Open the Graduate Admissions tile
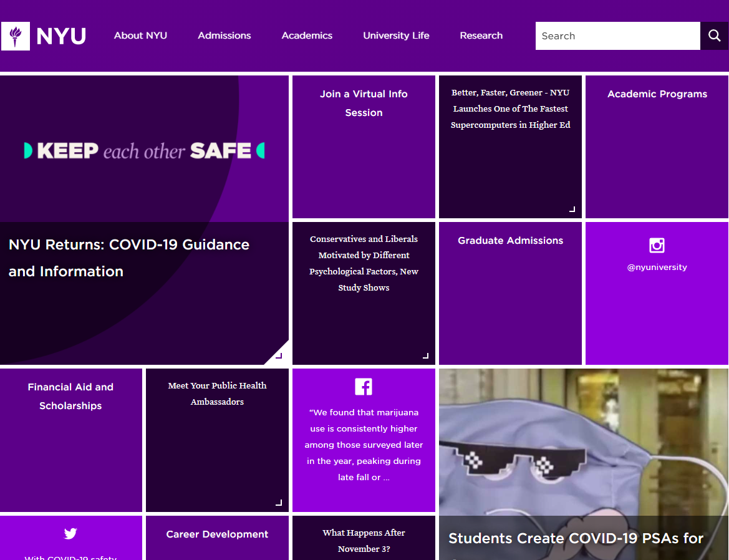The height and width of the screenshot is (560, 729). point(510,293)
